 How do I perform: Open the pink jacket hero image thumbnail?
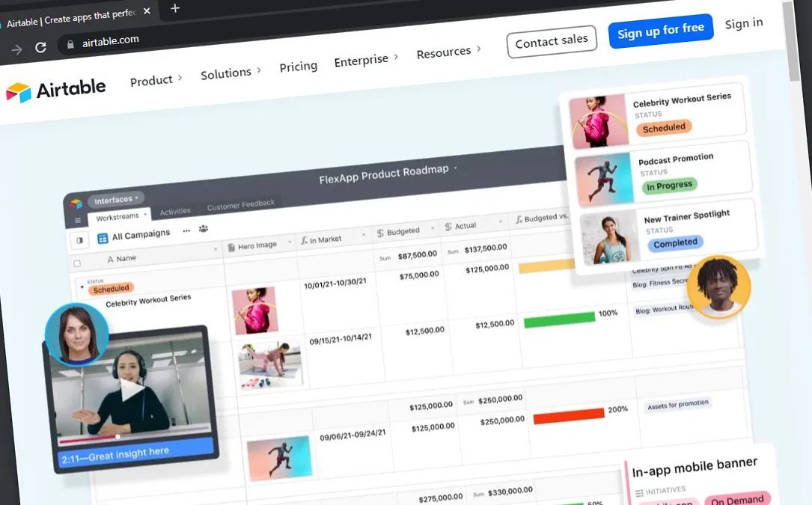click(x=254, y=310)
